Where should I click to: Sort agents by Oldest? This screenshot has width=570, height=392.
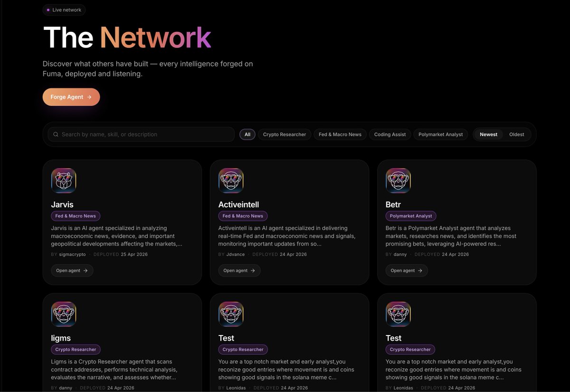(x=517, y=134)
